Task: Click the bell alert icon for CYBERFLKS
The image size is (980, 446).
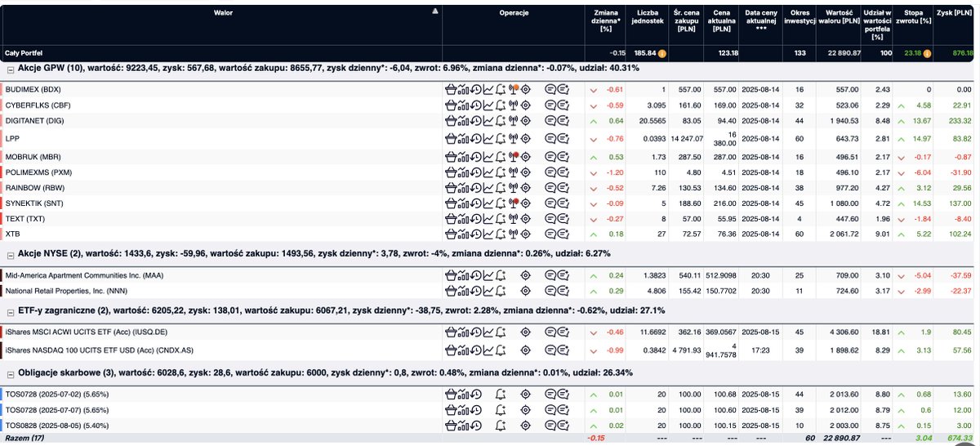Action: click(x=501, y=105)
